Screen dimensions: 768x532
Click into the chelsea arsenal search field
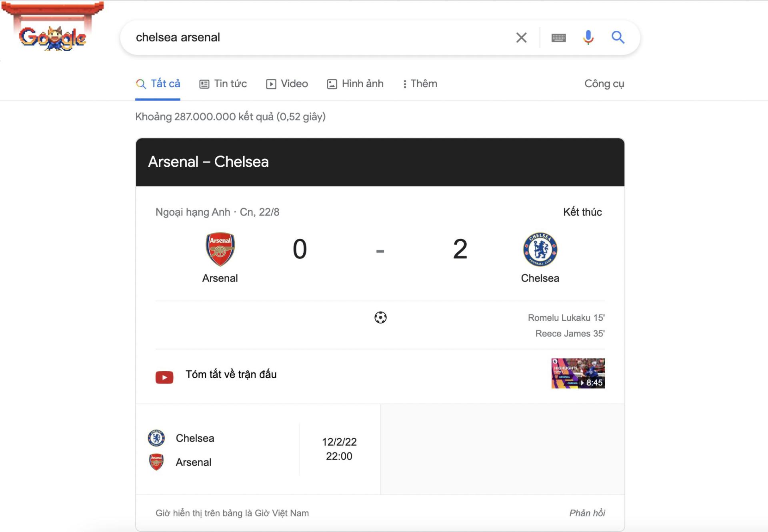pos(320,38)
